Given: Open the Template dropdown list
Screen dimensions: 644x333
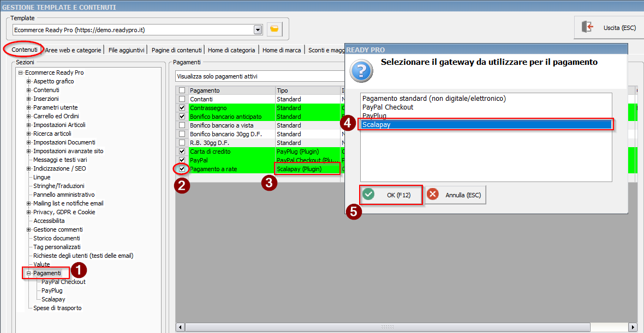Looking at the screenshot, I should click(x=258, y=29).
